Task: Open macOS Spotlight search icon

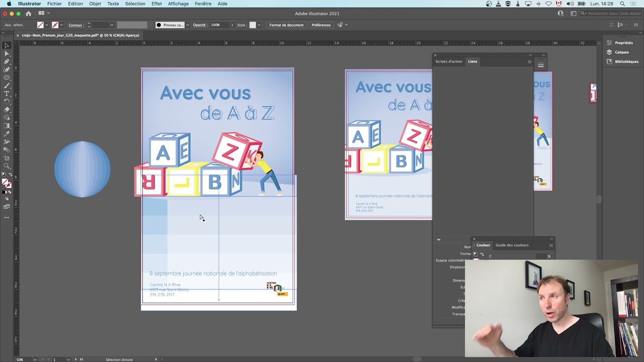Action: click(x=622, y=4)
